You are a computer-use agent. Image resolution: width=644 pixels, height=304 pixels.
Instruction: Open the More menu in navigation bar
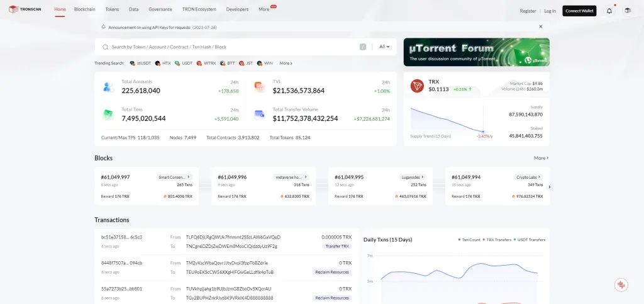[264, 10]
